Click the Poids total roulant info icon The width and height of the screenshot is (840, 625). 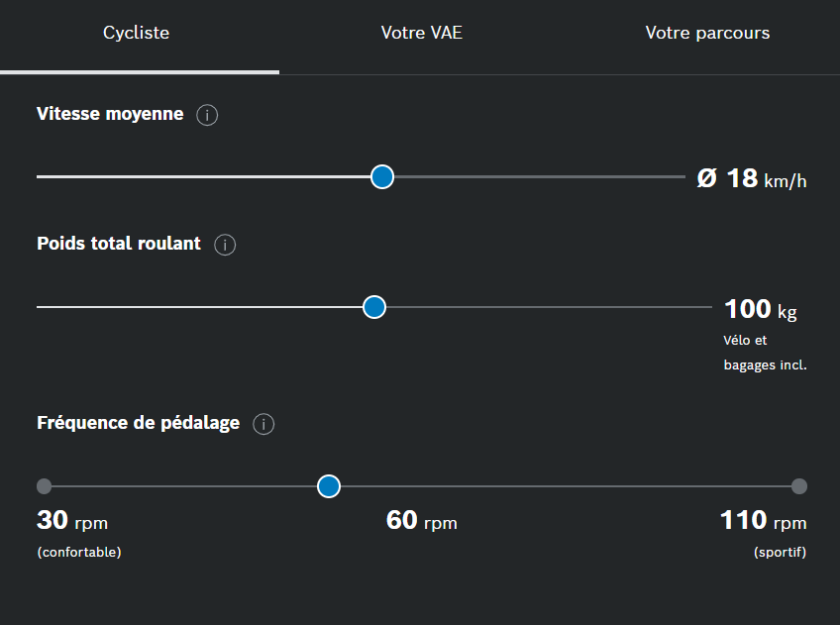click(225, 245)
